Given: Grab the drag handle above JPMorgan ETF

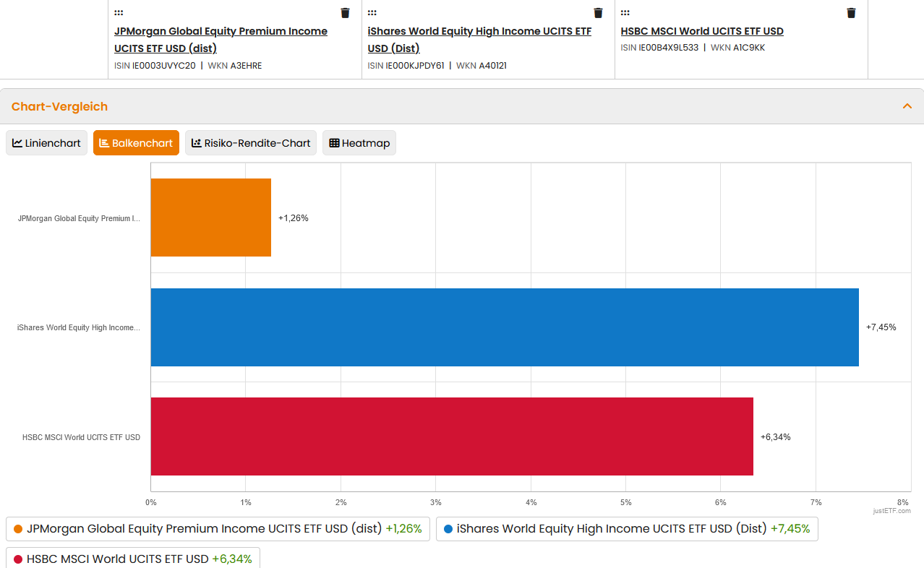Looking at the screenshot, I should click(119, 13).
